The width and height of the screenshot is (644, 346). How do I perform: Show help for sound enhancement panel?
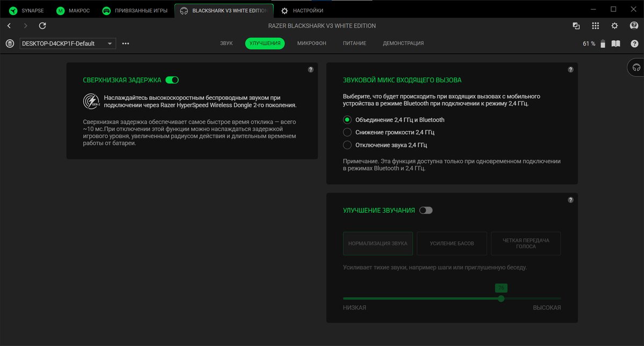[x=570, y=200]
